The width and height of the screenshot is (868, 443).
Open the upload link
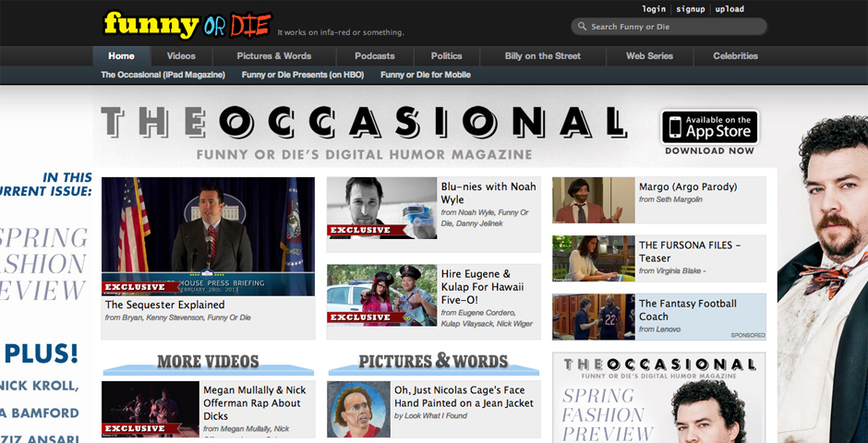[x=729, y=9]
